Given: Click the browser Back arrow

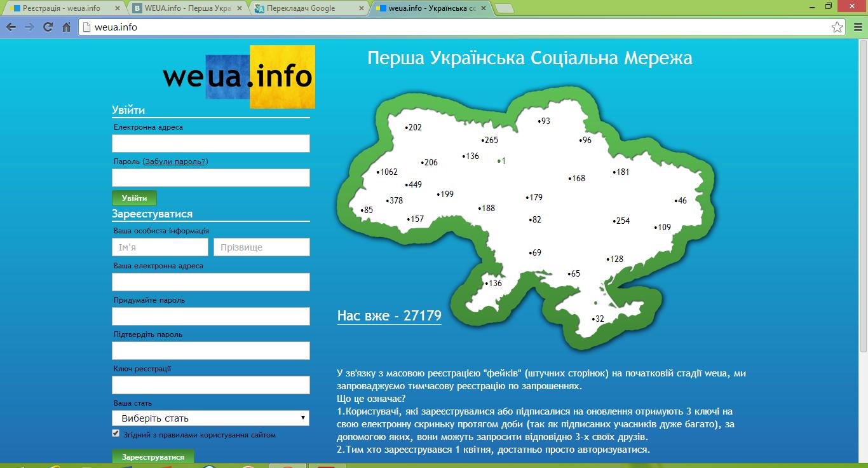Looking at the screenshot, I should tap(11, 27).
